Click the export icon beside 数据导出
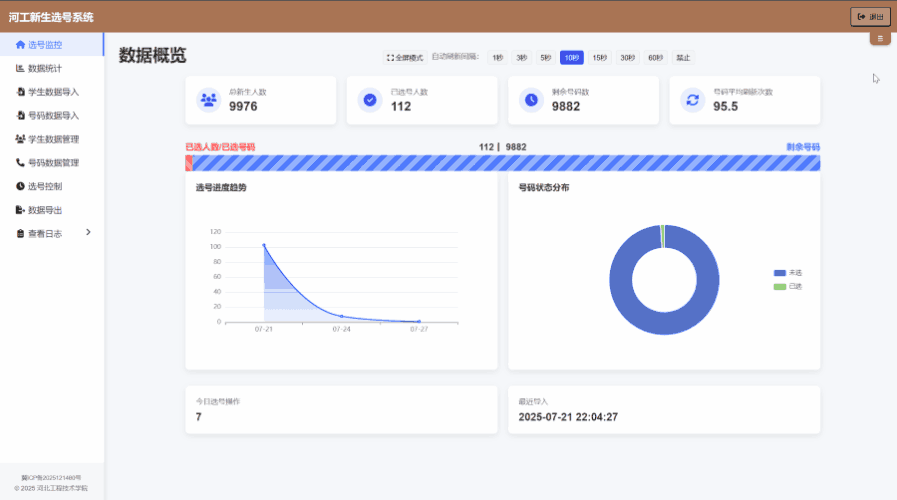The width and height of the screenshot is (897, 500). pyautogui.click(x=20, y=210)
